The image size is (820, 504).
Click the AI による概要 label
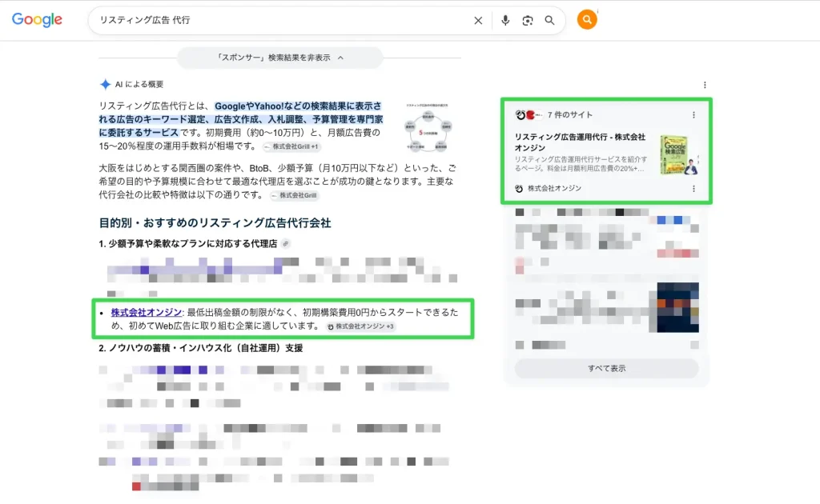click(139, 84)
